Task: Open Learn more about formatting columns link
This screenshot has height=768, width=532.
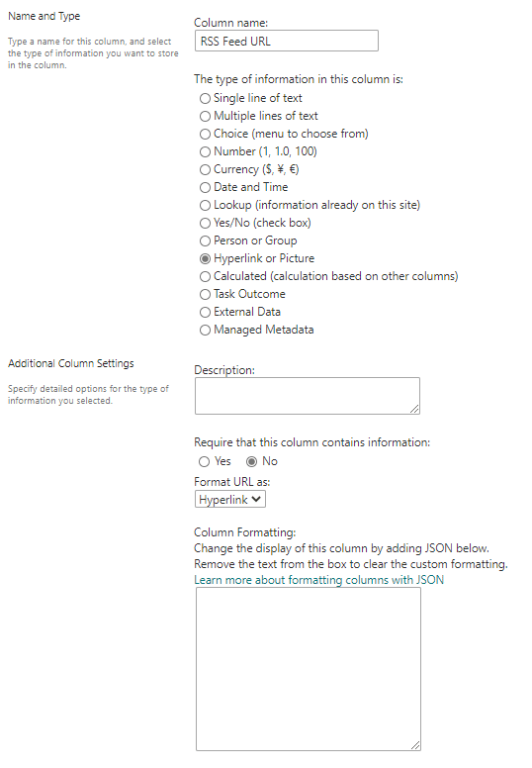Action: click(x=319, y=580)
